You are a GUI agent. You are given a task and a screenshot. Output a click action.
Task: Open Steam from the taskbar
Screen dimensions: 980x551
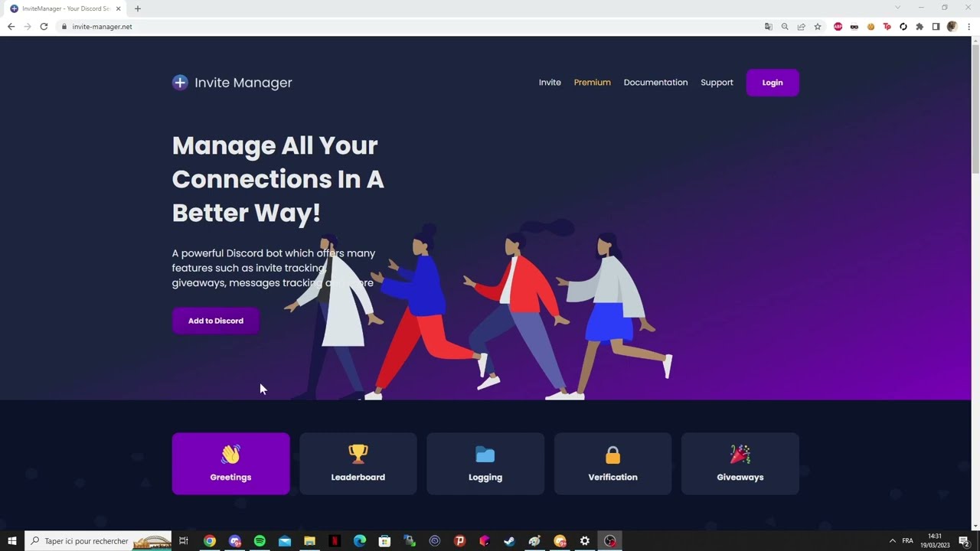coord(509,541)
